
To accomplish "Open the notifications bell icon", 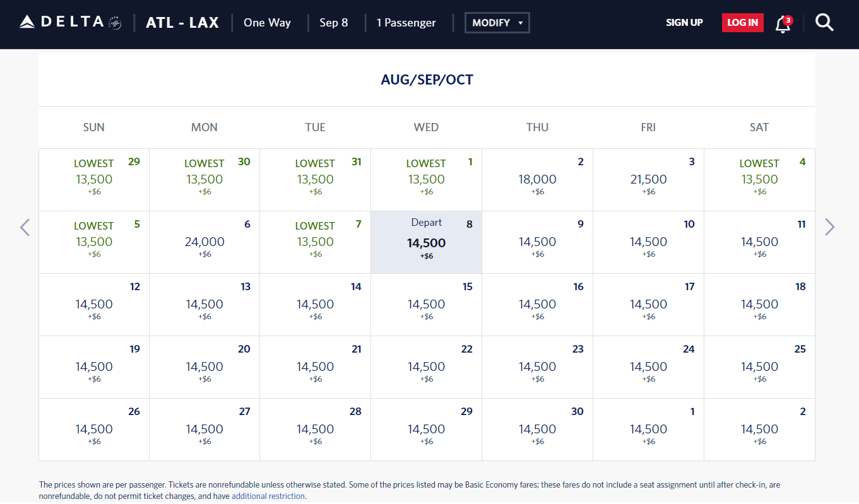I will (x=783, y=23).
